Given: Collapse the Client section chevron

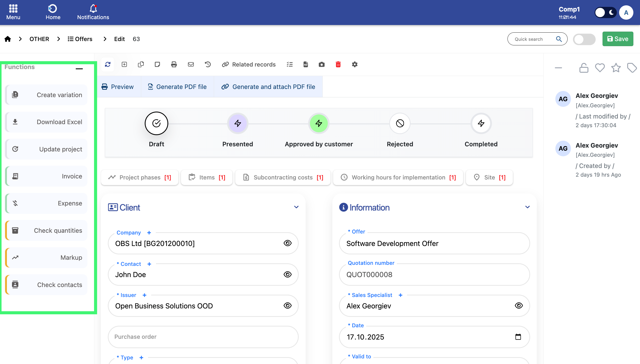Looking at the screenshot, I should click(296, 207).
